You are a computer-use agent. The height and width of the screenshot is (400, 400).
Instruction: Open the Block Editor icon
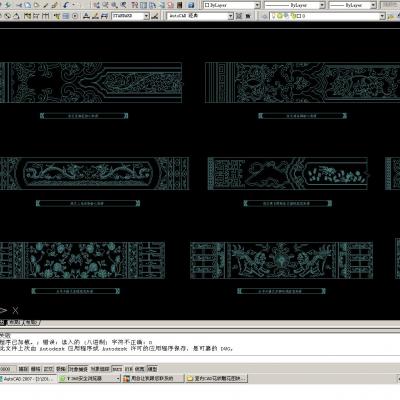pyautogui.click(x=54, y=5)
